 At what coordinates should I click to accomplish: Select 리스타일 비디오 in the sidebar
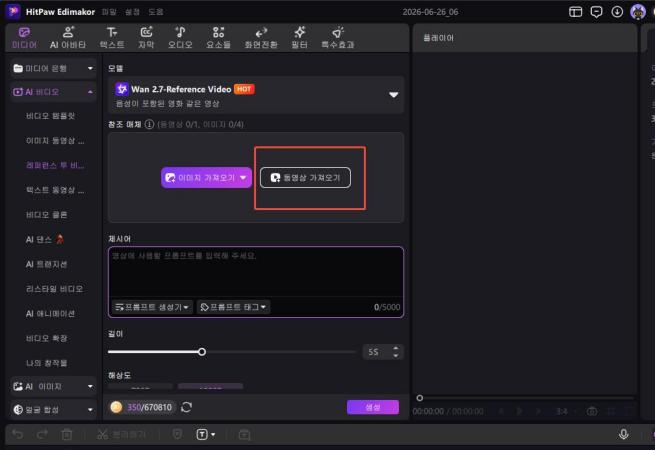click(x=54, y=289)
